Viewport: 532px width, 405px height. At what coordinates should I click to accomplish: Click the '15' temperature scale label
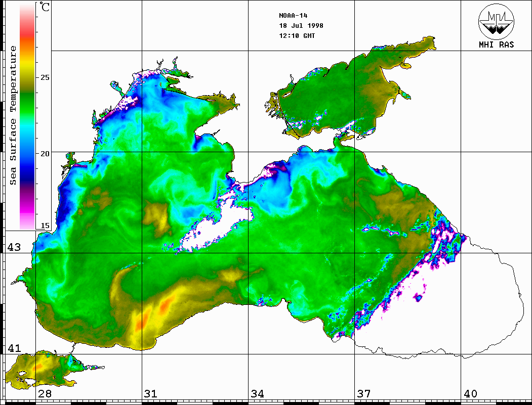tap(45, 226)
